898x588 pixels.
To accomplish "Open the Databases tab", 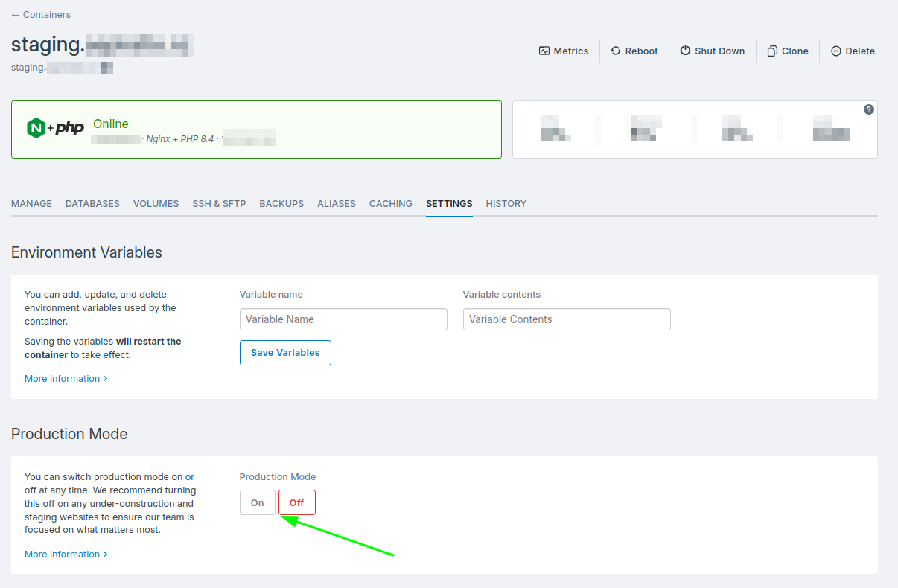I will point(92,204).
